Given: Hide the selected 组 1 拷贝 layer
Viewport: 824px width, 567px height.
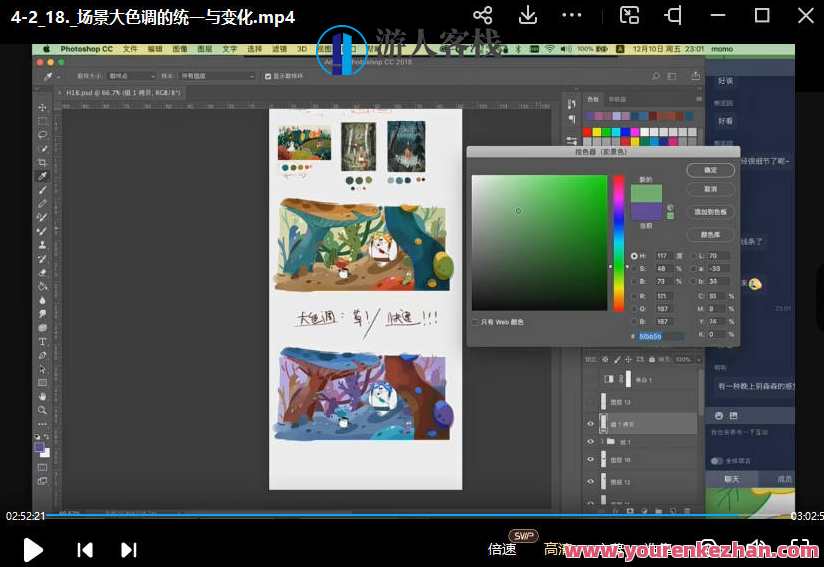Looking at the screenshot, I should tap(590, 424).
